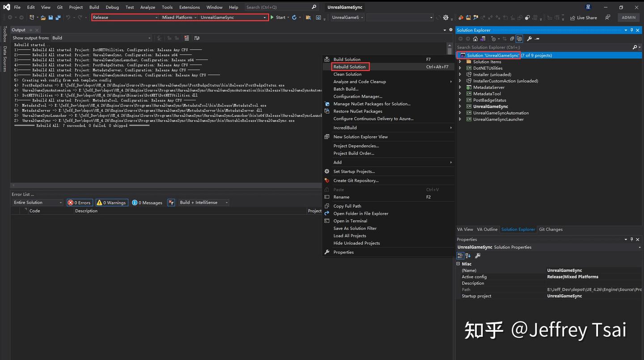
Task: Switch to the Git Changes tab
Action: coord(551,229)
